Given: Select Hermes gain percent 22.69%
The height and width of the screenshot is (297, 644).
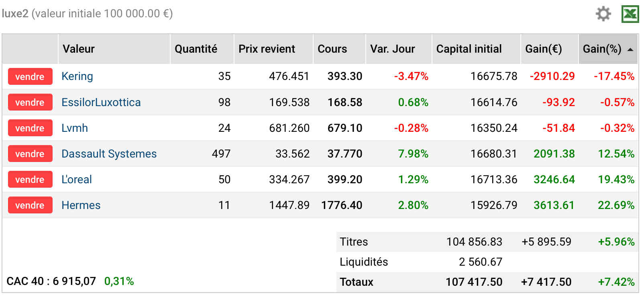Looking at the screenshot, I should 616,205.
